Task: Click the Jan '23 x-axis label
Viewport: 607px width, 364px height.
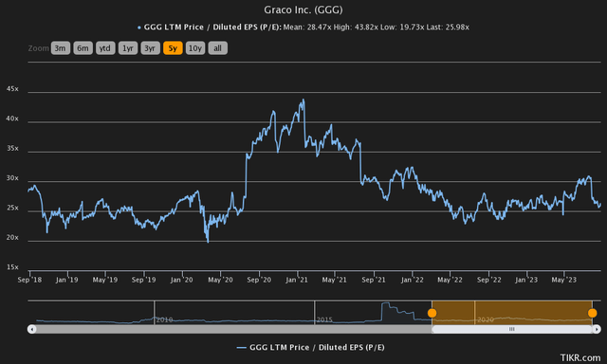Action: 526,280
